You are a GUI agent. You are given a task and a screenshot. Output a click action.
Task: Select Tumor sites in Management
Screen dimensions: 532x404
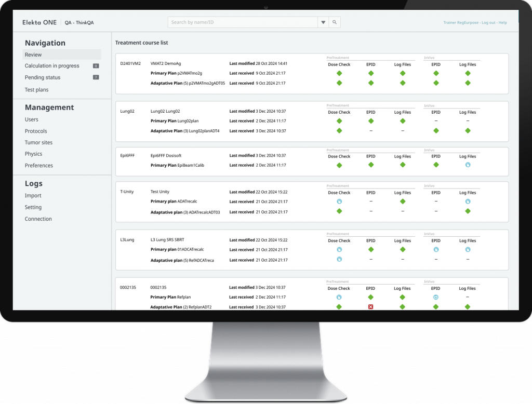coord(38,143)
